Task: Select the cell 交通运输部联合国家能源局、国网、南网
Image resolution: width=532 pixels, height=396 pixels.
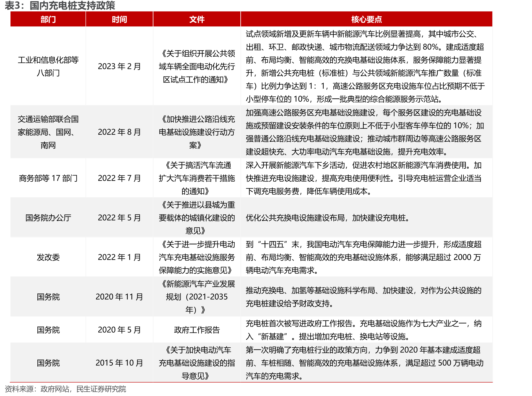Action: (x=48, y=132)
